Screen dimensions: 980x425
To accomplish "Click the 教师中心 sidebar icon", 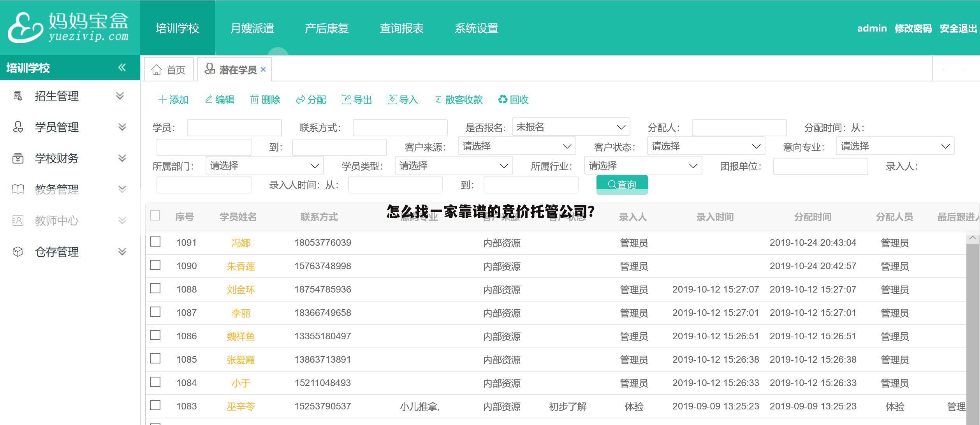I will click(x=18, y=220).
